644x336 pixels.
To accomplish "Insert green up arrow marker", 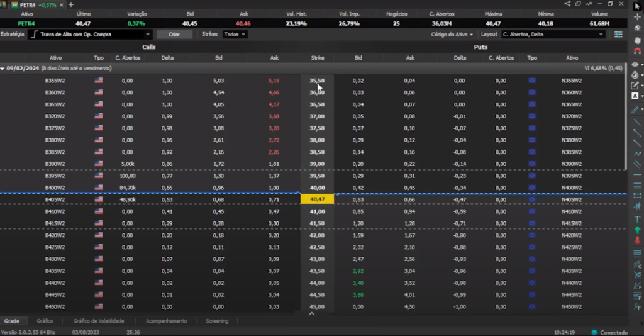I will [637, 230].
